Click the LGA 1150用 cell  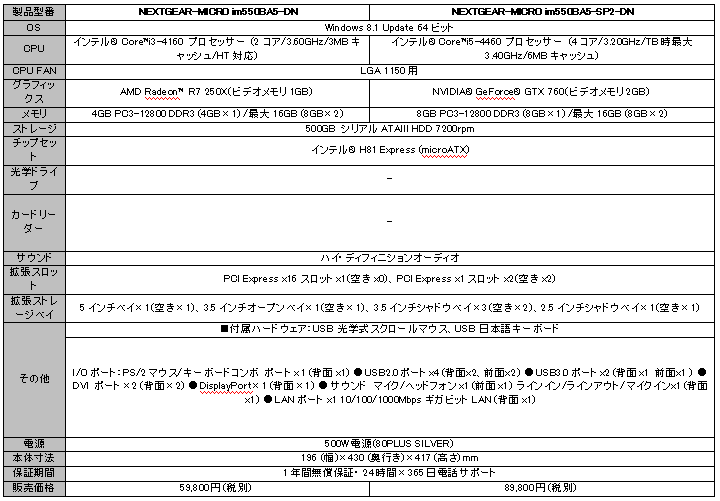390,71
